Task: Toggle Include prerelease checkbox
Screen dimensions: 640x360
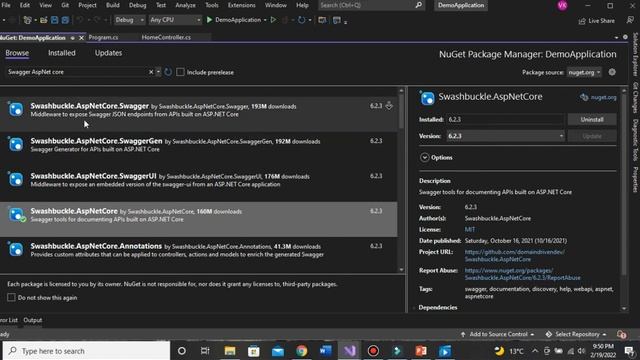Action: (x=180, y=72)
